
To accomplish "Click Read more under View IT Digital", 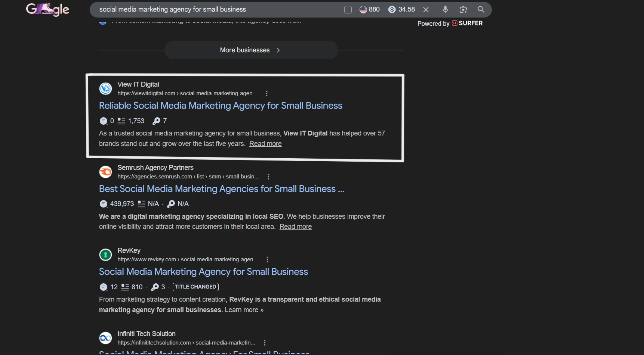I will pyautogui.click(x=265, y=144).
